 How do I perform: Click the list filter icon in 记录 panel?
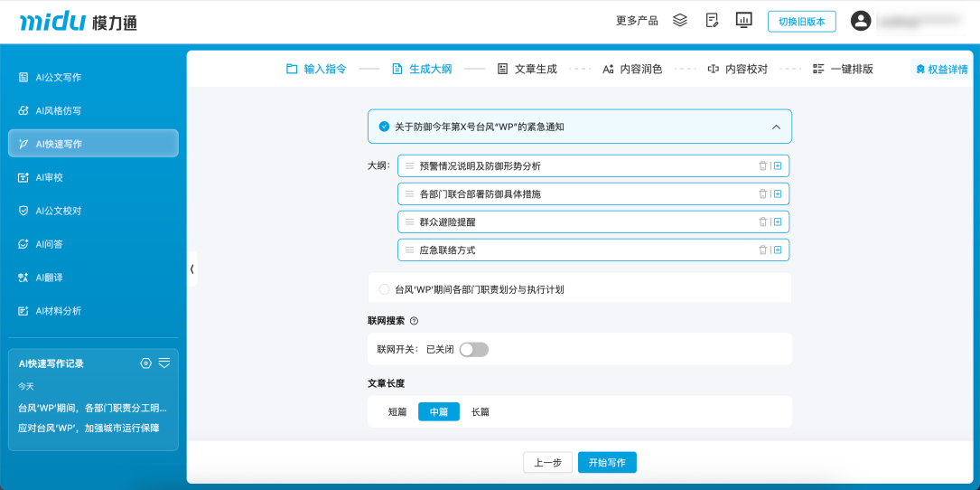pos(164,363)
